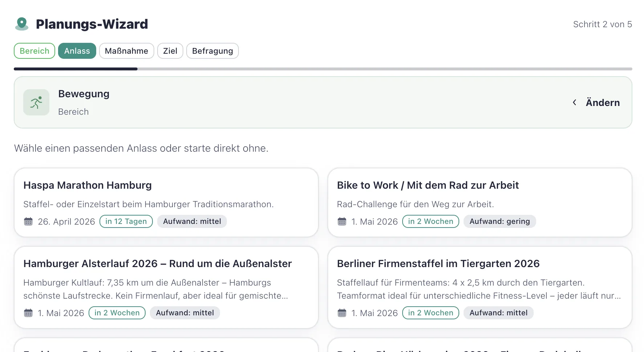Click calendar icon in Bike to Work card

pos(342,221)
